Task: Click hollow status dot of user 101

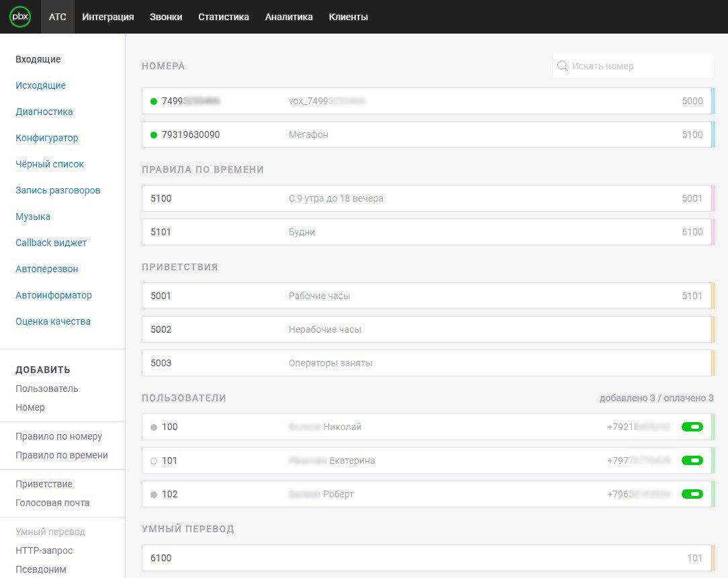Action: 154,461
